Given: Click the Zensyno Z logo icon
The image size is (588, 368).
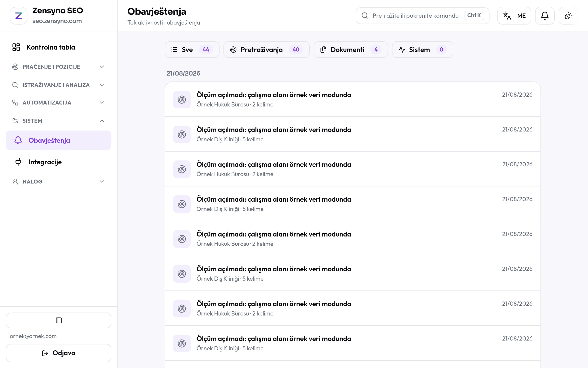Looking at the screenshot, I should (x=19, y=16).
